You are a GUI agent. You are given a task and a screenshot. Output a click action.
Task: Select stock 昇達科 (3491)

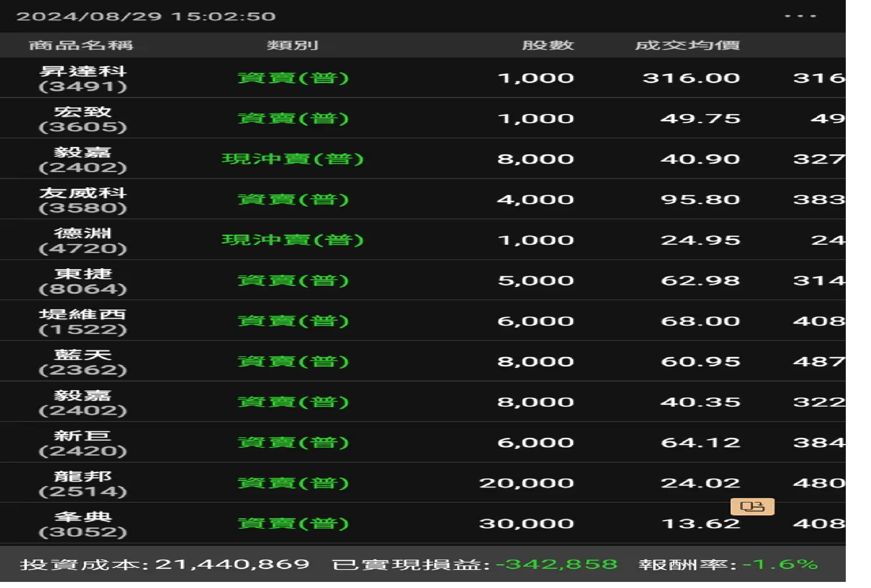click(x=83, y=79)
